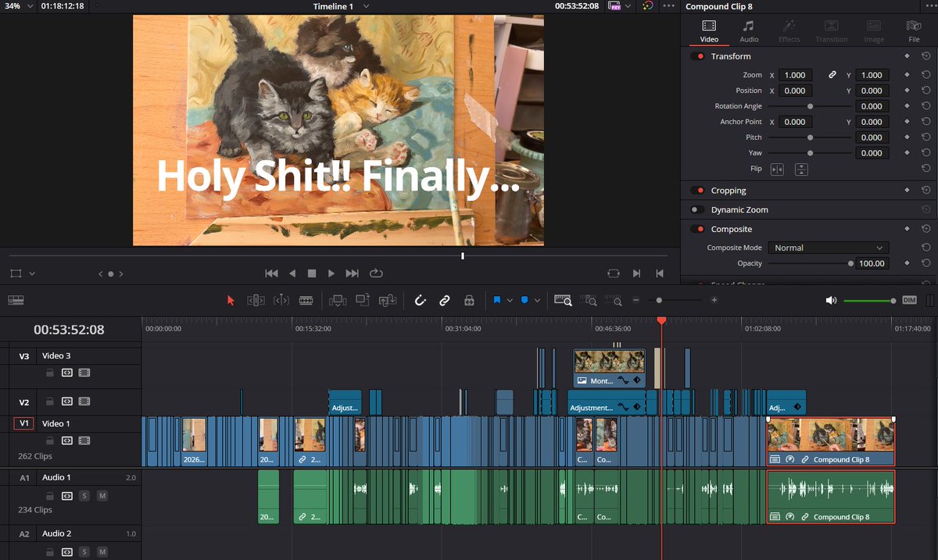The height and width of the screenshot is (560, 938).
Task: Click the timeline zoom slider
Action: pos(675,300)
